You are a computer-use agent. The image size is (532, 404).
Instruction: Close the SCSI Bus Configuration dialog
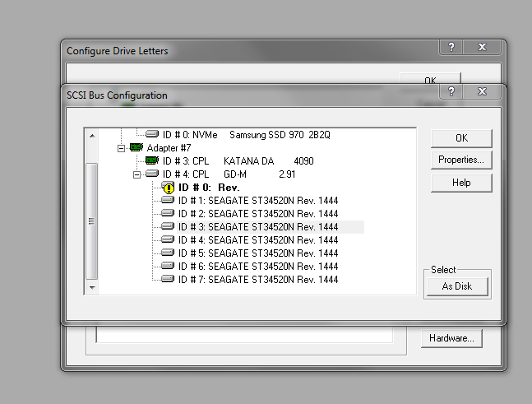[x=482, y=91]
